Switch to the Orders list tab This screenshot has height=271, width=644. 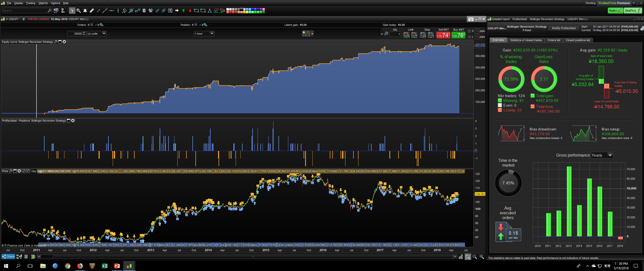pyautogui.click(x=554, y=40)
